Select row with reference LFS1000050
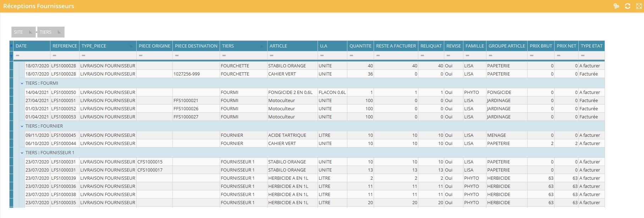The width and height of the screenshot is (644, 218). (x=64, y=93)
